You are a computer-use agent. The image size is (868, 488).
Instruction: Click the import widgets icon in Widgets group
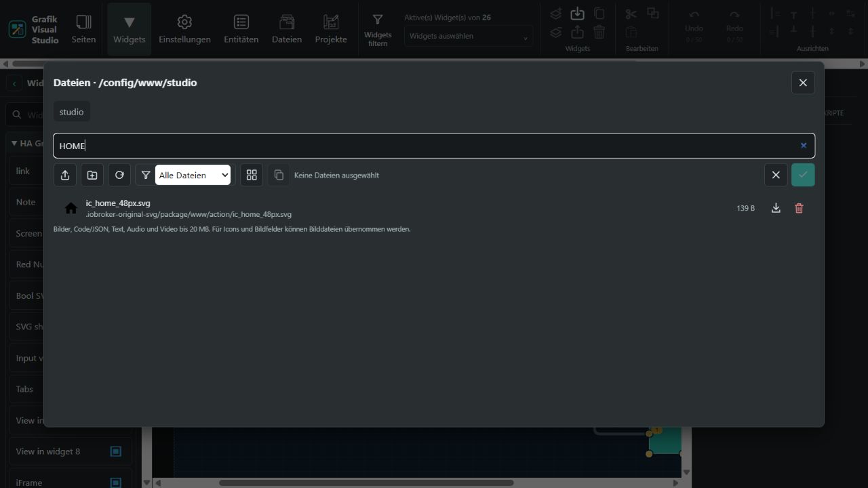pos(577,14)
